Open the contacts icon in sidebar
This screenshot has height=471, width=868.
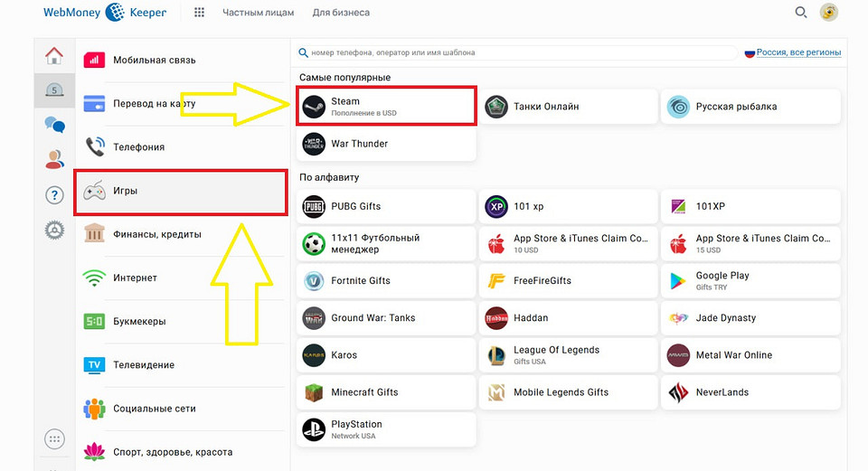pyautogui.click(x=54, y=160)
